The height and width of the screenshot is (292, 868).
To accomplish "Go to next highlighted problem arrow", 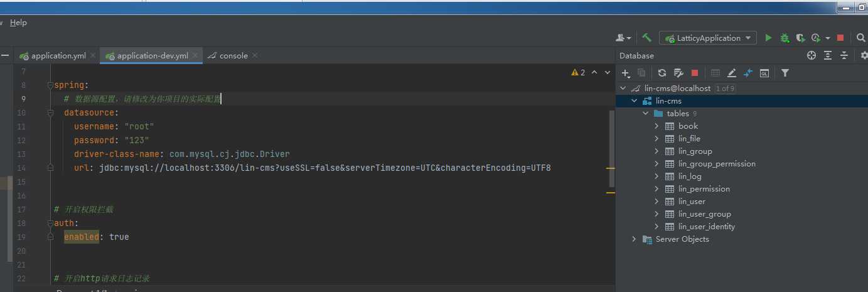I will (x=607, y=73).
